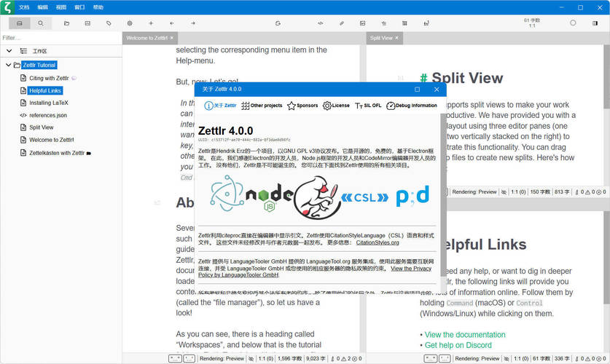Image resolution: width=610 pixels, height=364 pixels.
Task: Collapse the Zettlr Tutorial folder
Action: tap(9, 66)
